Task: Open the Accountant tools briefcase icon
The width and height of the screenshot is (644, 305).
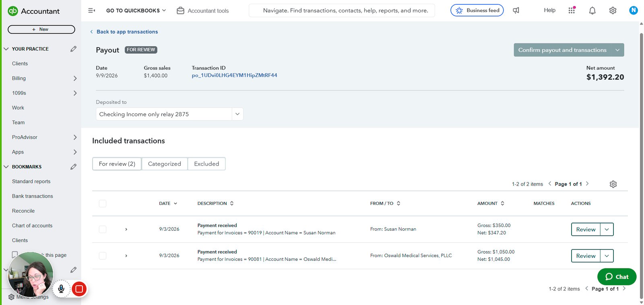Action: coord(181,10)
